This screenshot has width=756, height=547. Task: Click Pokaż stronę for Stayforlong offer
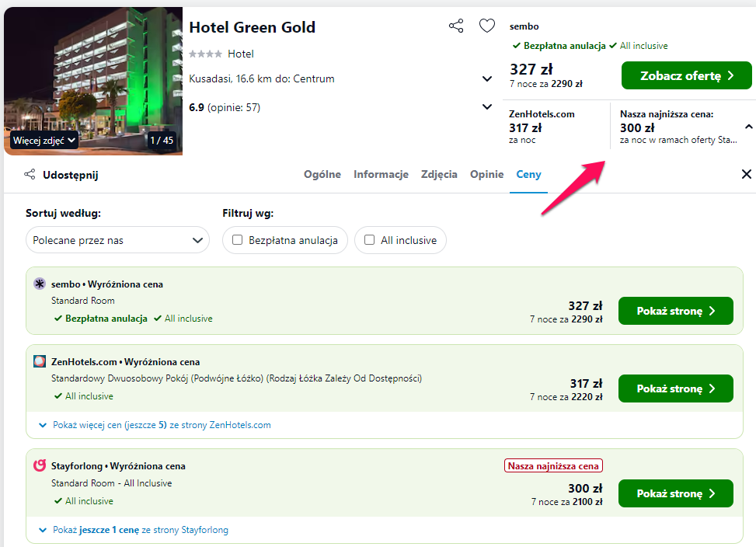point(675,493)
